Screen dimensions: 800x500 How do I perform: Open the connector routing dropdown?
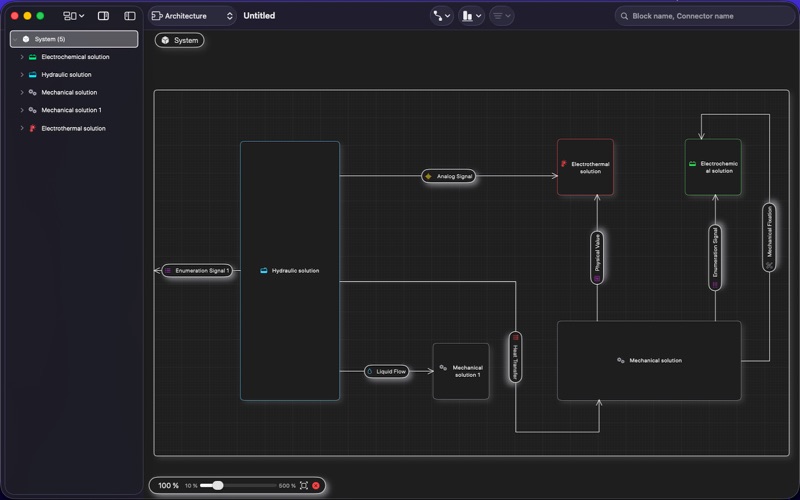pyautogui.click(x=441, y=16)
